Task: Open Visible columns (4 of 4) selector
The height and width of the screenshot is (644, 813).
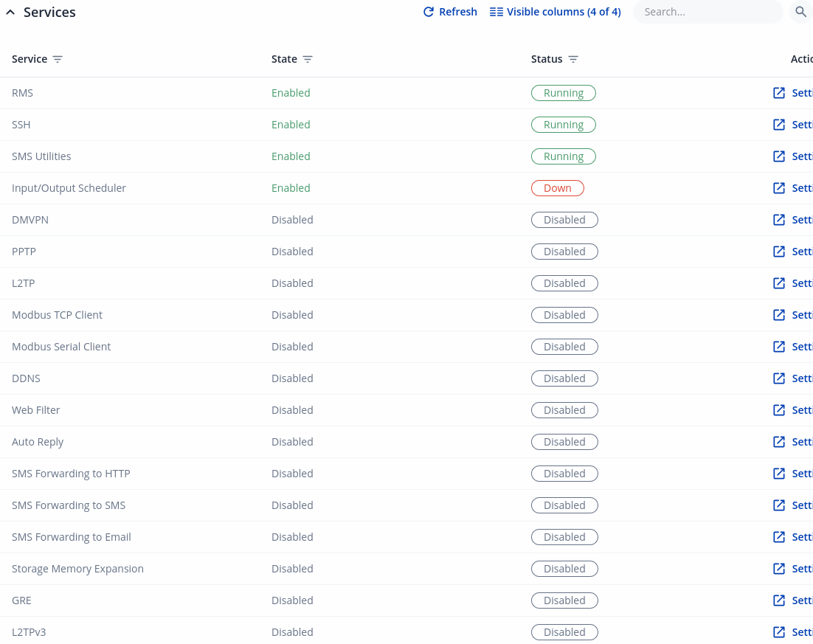Action: click(x=556, y=12)
